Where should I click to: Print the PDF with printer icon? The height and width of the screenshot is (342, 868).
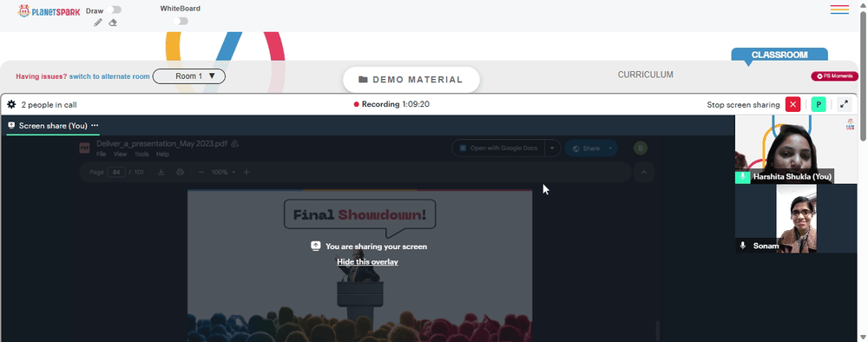180,172
